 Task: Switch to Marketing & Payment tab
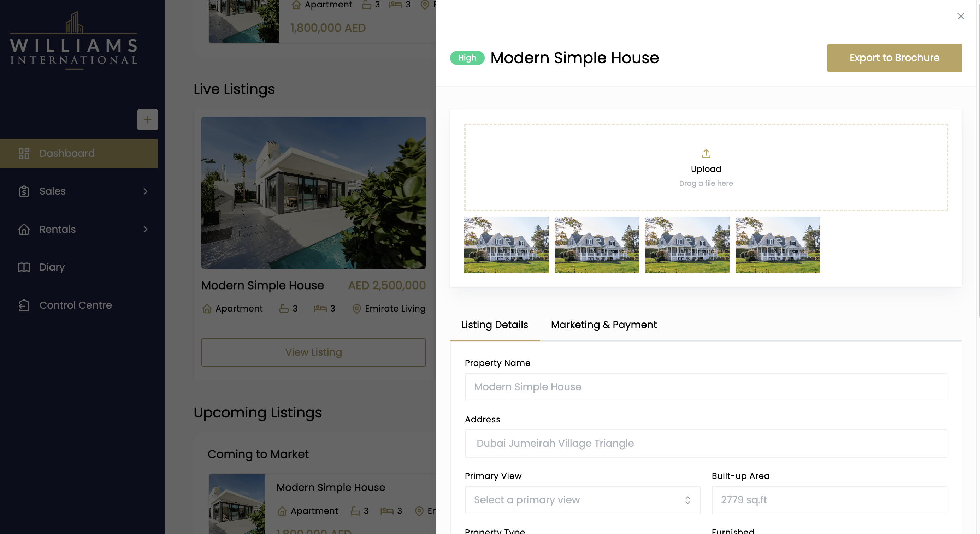pyautogui.click(x=603, y=325)
